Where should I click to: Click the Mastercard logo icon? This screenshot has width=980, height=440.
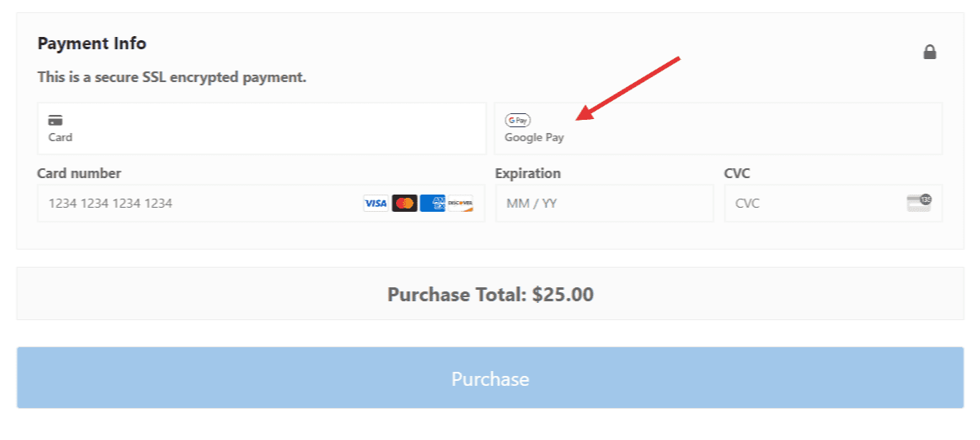404,204
